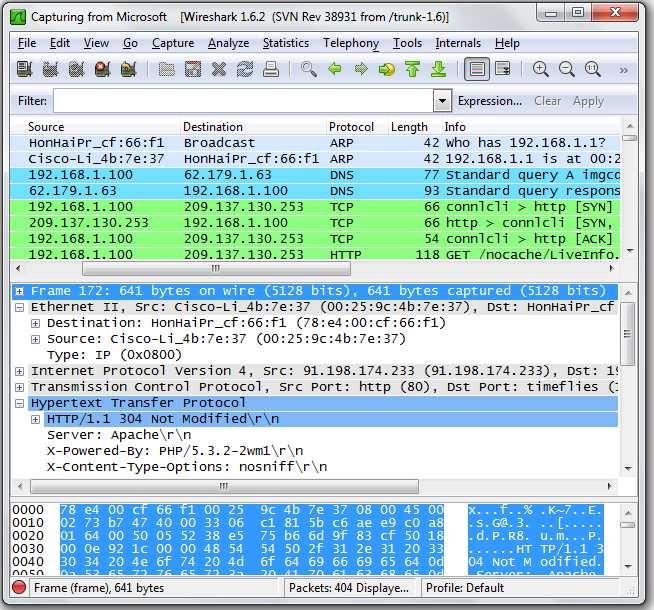The height and width of the screenshot is (610, 654).
Task: Close the capture file X icon
Action: tap(219, 69)
